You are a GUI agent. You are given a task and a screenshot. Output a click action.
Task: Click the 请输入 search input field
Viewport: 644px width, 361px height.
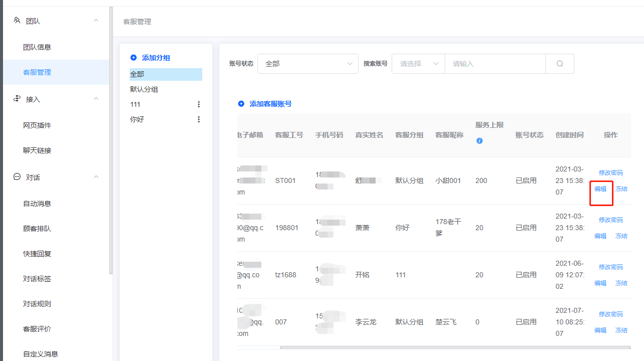[495, 64]
